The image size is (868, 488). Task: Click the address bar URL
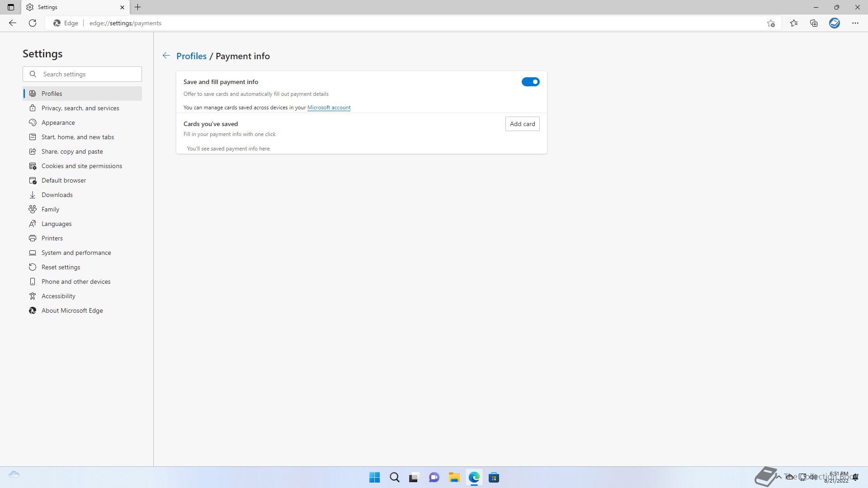click(125, 23)
